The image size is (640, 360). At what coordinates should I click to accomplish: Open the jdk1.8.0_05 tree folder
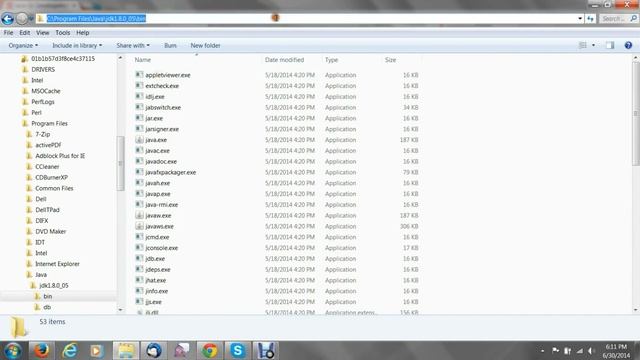point(54,285)
